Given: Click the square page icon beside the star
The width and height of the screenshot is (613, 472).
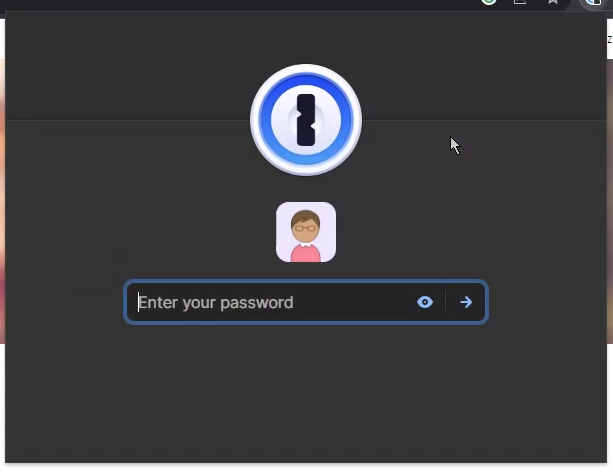Looking at the screenshot, I should (x=520, y=2).
